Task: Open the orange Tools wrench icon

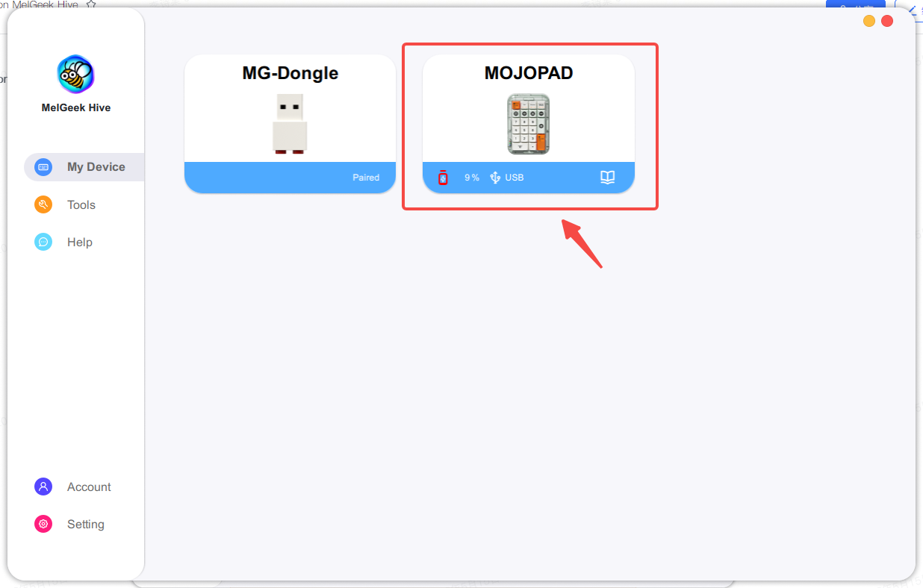Action: [43, 204]
